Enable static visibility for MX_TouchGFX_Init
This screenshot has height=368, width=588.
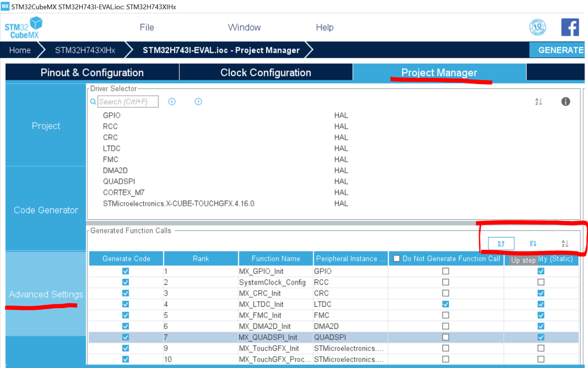tap(541, 348)
